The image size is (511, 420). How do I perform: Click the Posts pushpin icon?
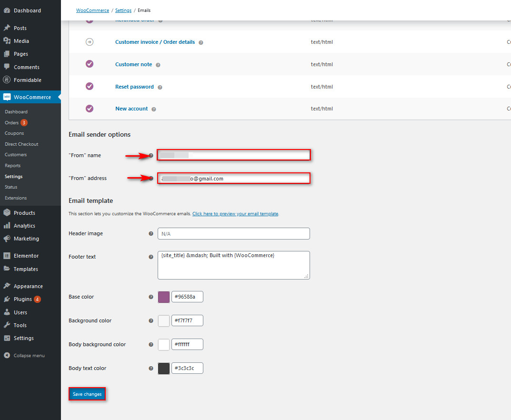[x=7, y=28]
